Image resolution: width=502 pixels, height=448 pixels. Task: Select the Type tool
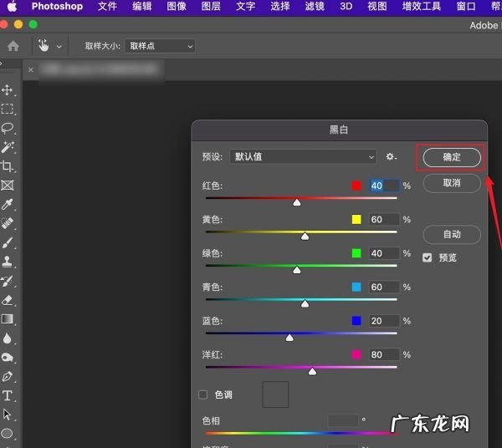coord(8,395)
